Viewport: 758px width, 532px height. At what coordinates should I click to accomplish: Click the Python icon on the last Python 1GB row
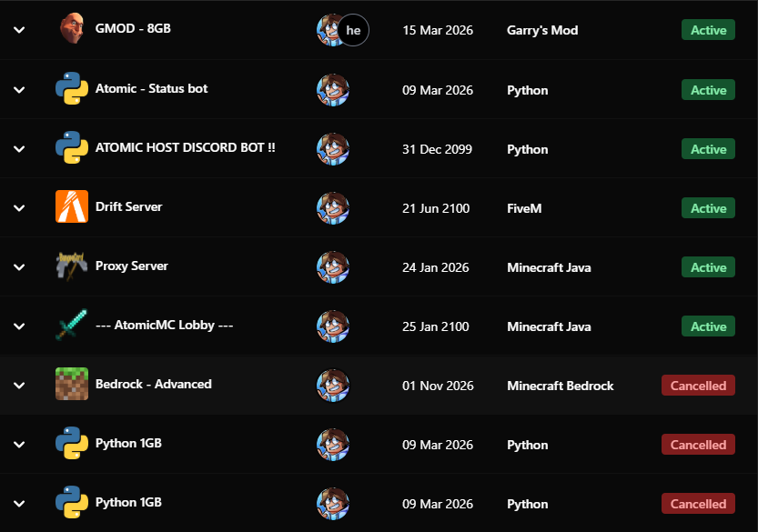[x=72, y=503]
